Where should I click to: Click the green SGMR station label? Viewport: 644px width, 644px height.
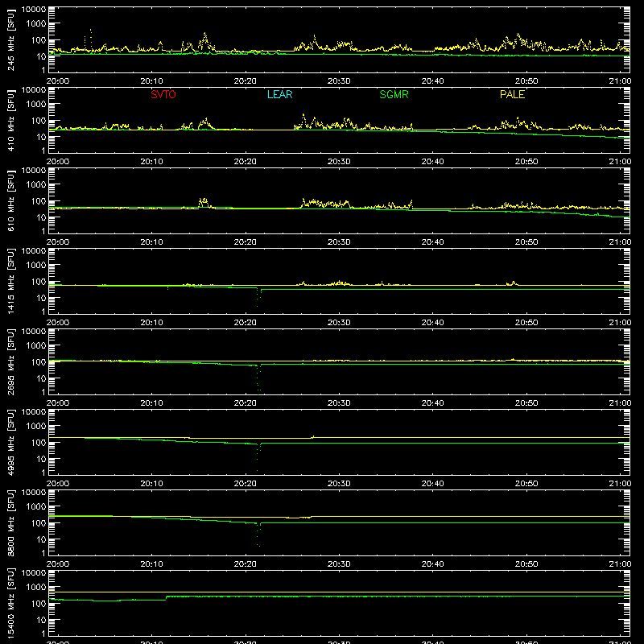394,94
